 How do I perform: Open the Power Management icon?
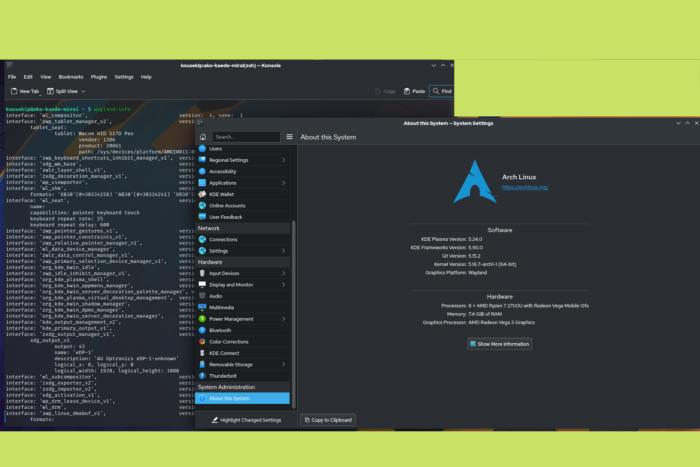pyautogui.click(x=202, y=319)
